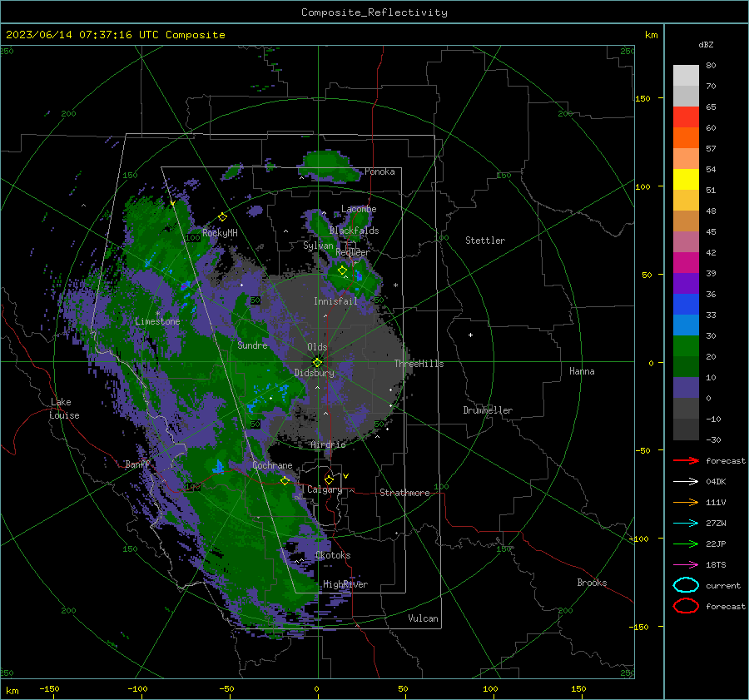749x700 pixels.
Task: Click the Hanna city label
Action: tap(582, 371)
